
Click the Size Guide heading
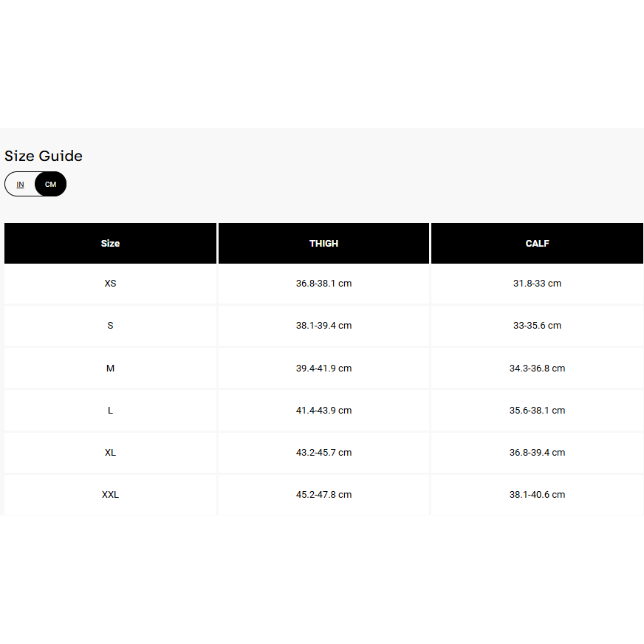coord(44,156)
